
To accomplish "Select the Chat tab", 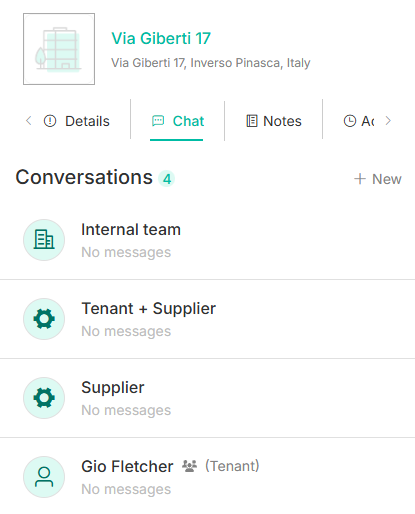I will click(178, 121).
